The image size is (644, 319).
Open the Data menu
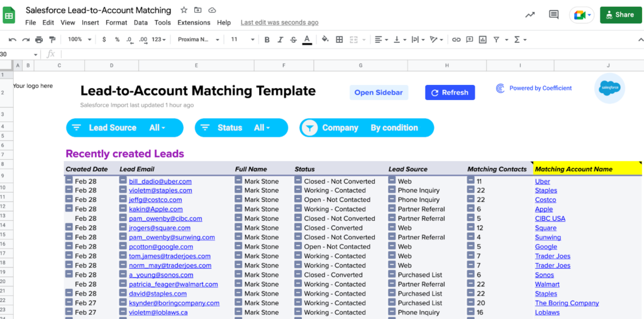pos(140,23)
